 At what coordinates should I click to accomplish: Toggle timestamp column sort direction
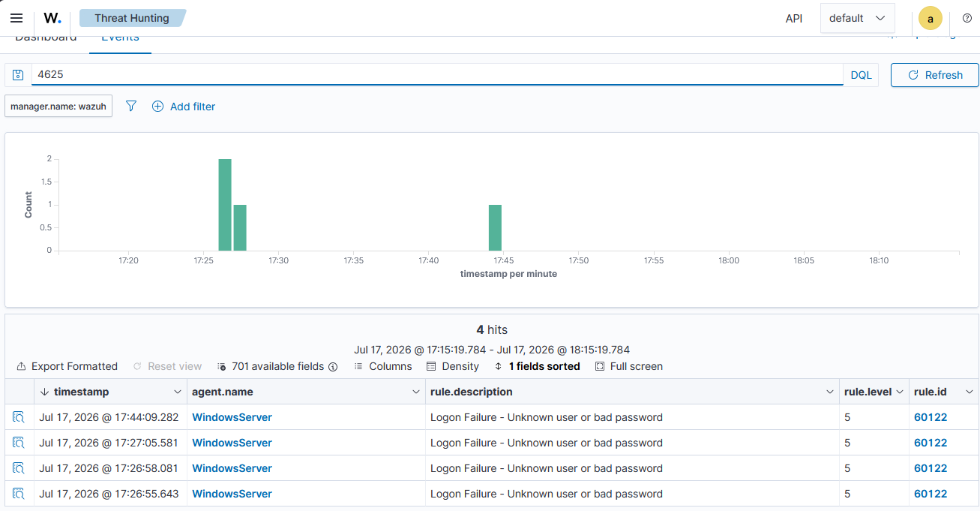pyautogui.click(x=45, y=392)
